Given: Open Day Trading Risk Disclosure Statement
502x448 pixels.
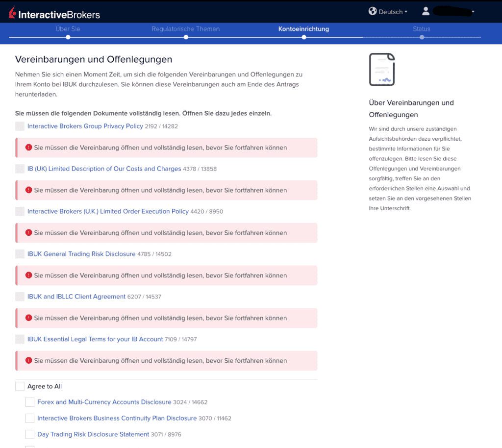Looking at the screenshot, I should pyautogui.click(x=93, y=434).
